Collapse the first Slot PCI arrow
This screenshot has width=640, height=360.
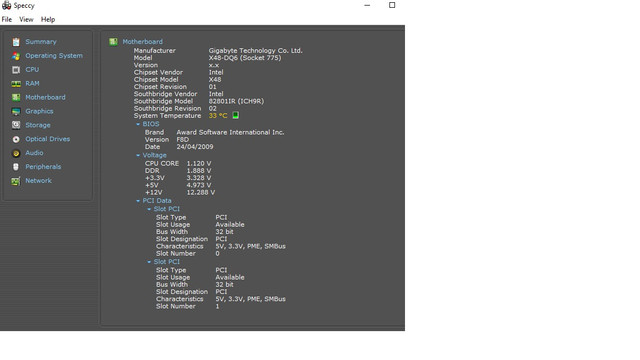(149, 209)
